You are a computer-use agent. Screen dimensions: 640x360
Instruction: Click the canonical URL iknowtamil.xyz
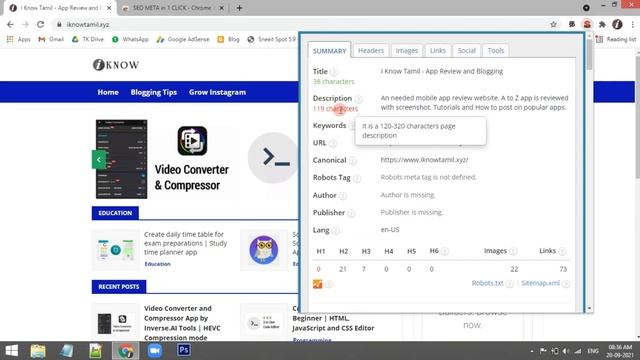tap(424, 160)
